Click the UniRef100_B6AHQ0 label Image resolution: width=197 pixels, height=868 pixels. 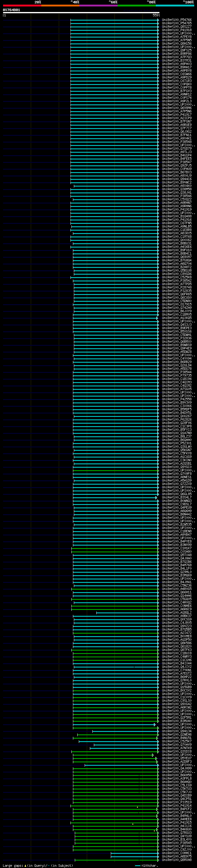click(176, 782)
